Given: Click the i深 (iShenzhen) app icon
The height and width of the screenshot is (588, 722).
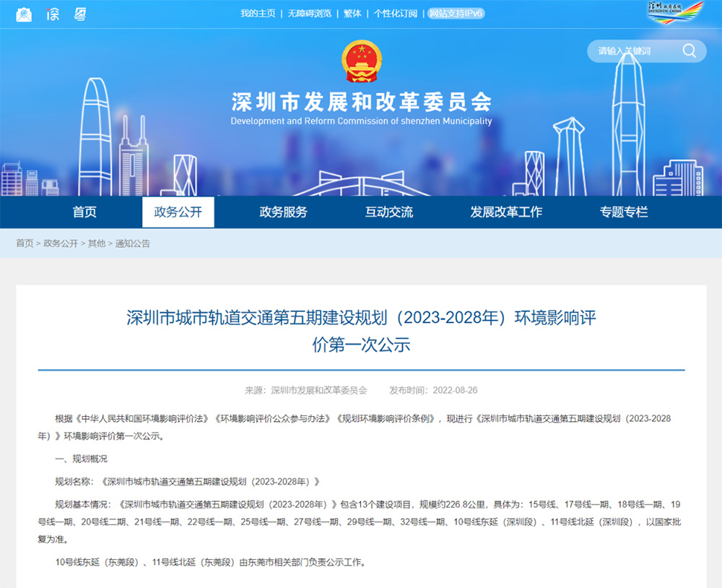Looking at the screenshot, I should pyautogui.click(x=53, y=14).
